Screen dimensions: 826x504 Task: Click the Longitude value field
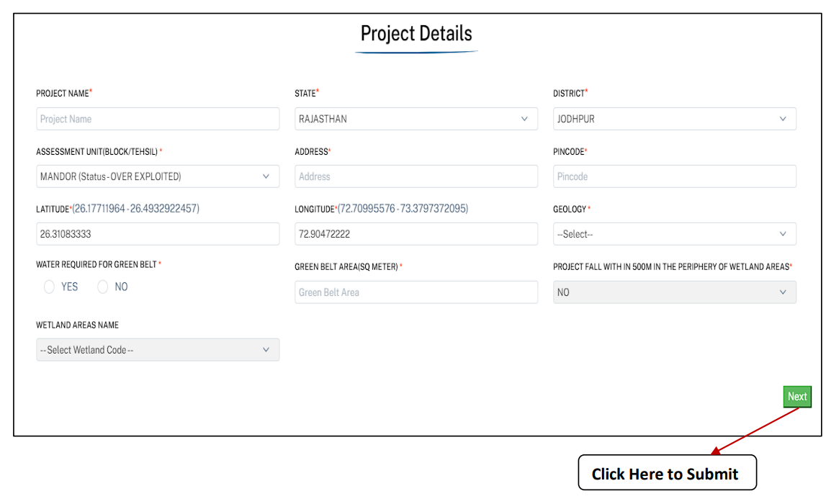click(416, 234)
